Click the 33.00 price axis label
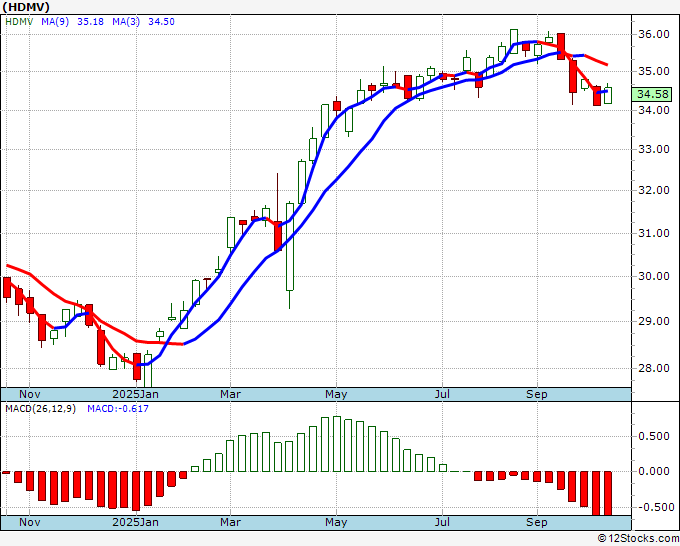Image resolution: width=680 pixels, height=546 pixels. pos(654,149)
